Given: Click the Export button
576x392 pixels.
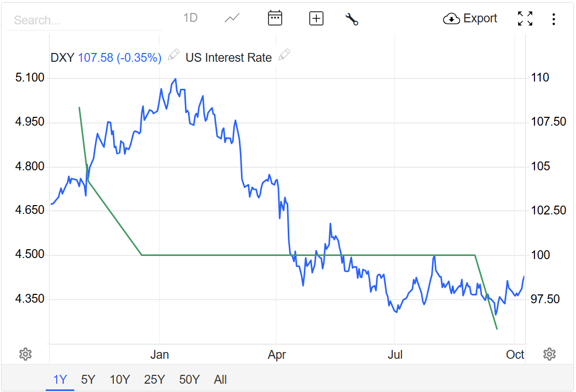Looking at the screenshot, I should tap(470, 19).
